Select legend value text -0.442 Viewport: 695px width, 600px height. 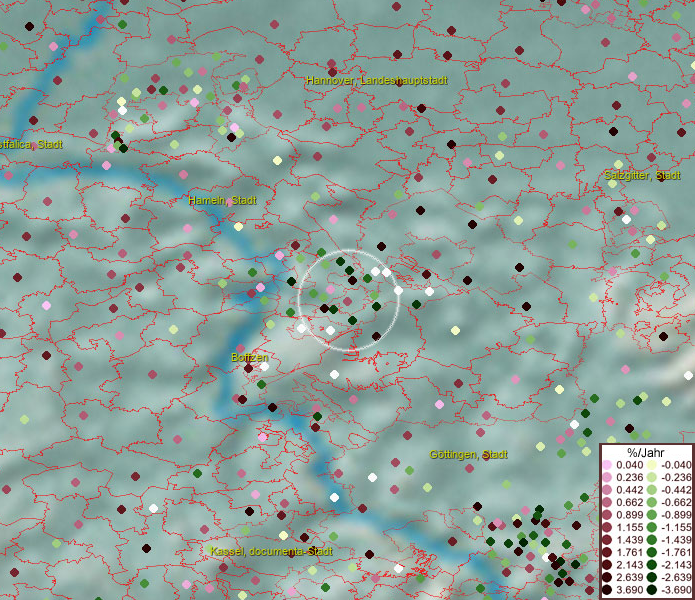click(x=676, y=490)
